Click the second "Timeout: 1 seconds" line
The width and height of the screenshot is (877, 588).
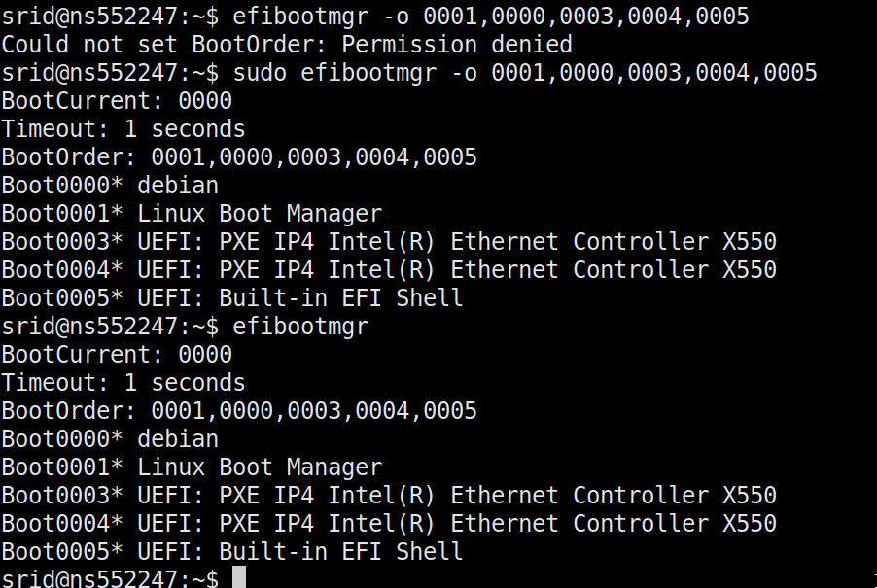pyautogui.click(x=123, y=383)
